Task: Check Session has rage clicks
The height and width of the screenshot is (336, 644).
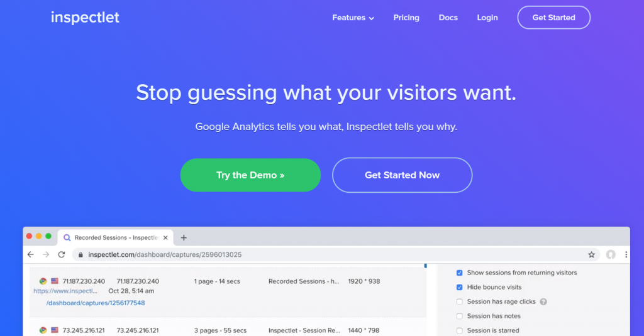Action: 460,301
